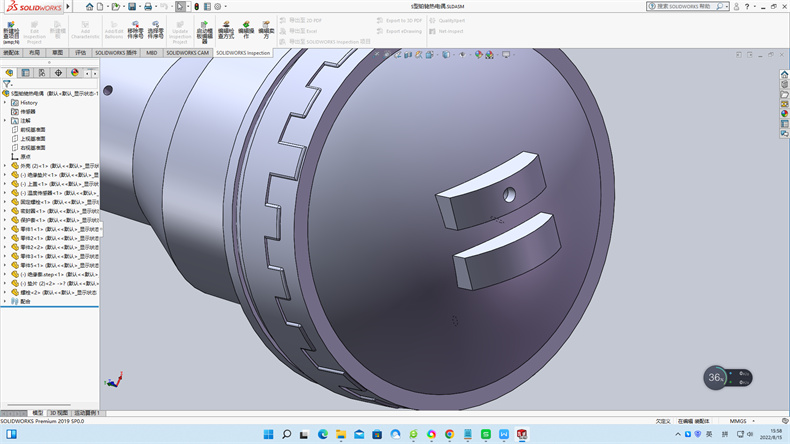Viewport: 790px width, 444px height.
Task: Expand the 配合 mates node in tree
Action: 5,300
